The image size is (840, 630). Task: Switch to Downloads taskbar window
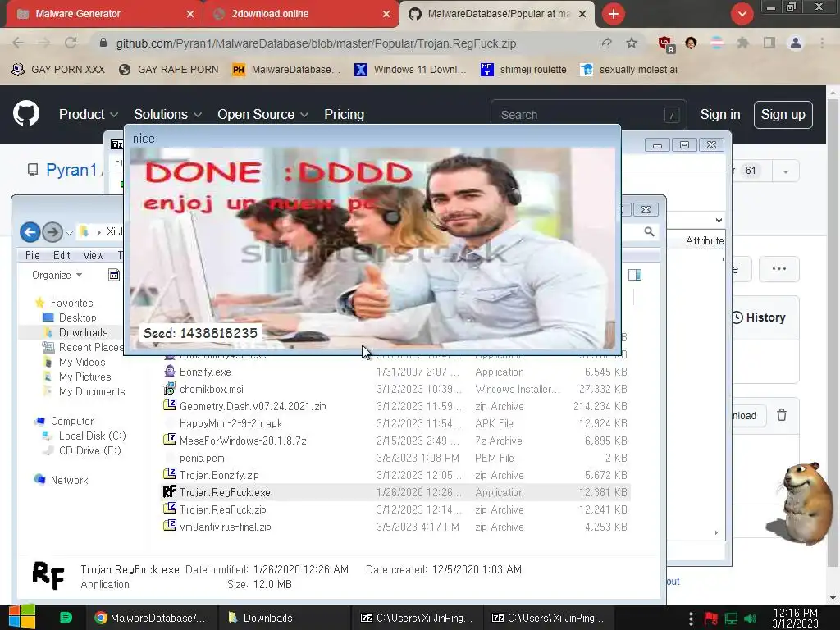(284, 618)
